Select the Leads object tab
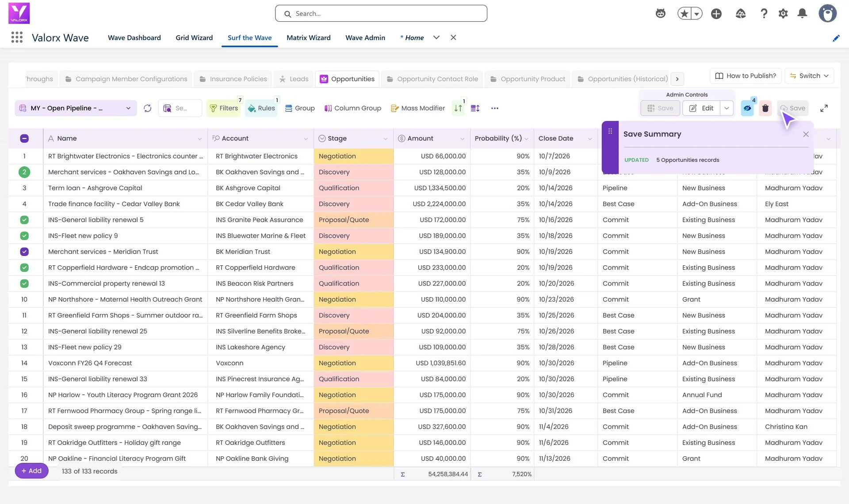Image resolution: width=849 pixels, height=504 pixels. coord(294,79)
